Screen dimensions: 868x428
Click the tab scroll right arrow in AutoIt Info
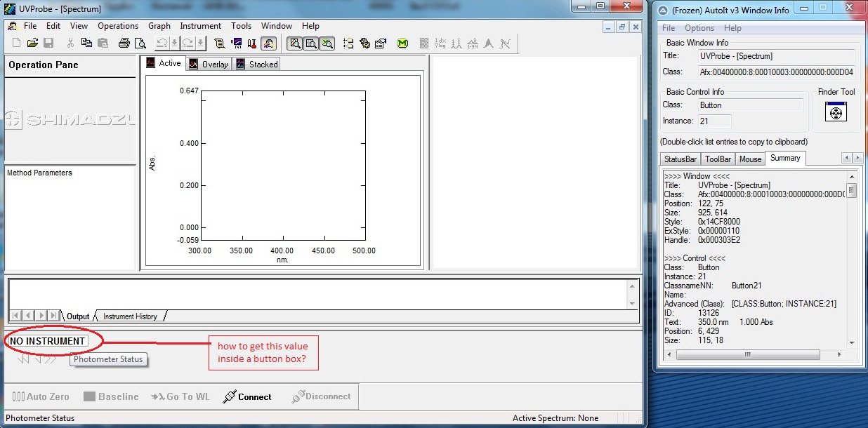[x=857, y=159]
